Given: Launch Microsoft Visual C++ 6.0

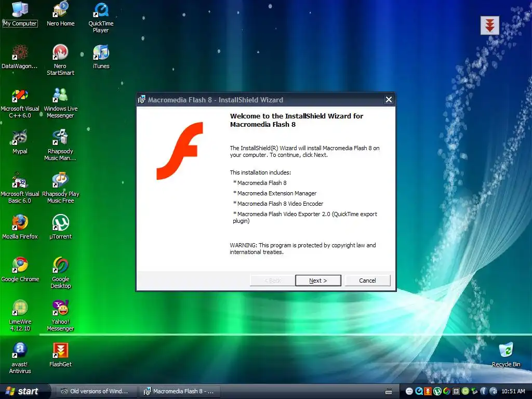Looking at the screenshot, I should (20, 103).
